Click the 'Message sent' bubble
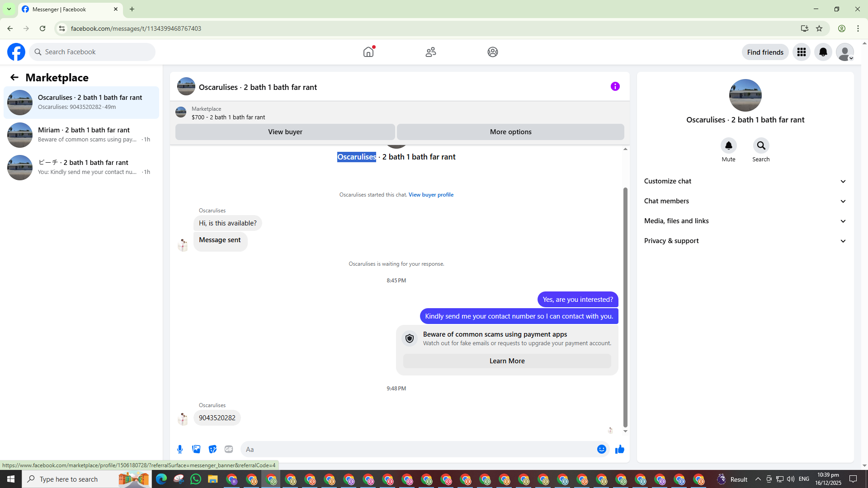868x488 pixels. tap(220, 241)
